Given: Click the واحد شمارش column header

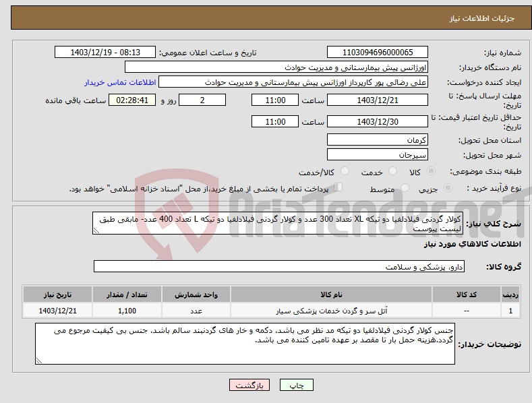Looking at the screenshot, I should click(196, 294).
